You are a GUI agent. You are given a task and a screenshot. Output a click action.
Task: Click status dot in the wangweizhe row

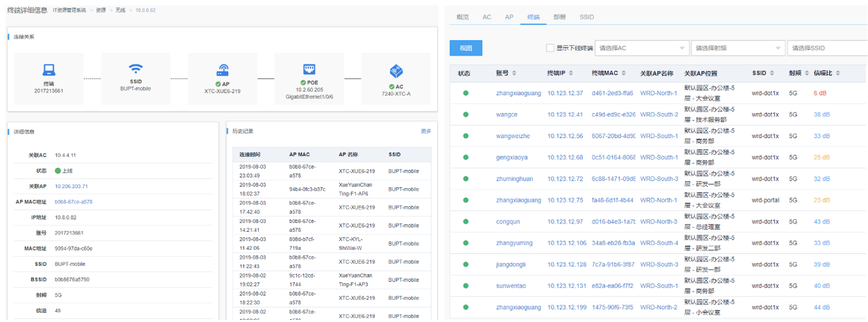coord(466,136)
